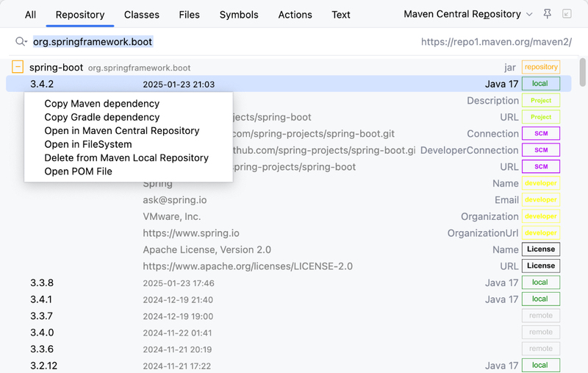Click the apache.org LICENSE-2.0 URL
The image size is (588, 373).
click(248, 266)
